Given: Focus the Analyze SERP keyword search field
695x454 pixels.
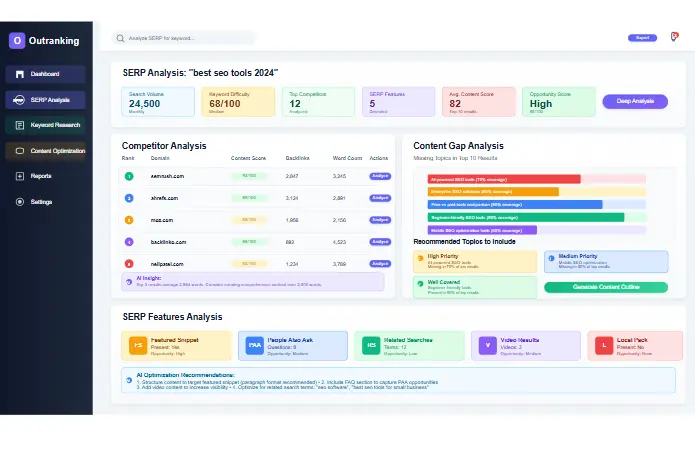Looking at the screenshot, I should tap(184, 38).
